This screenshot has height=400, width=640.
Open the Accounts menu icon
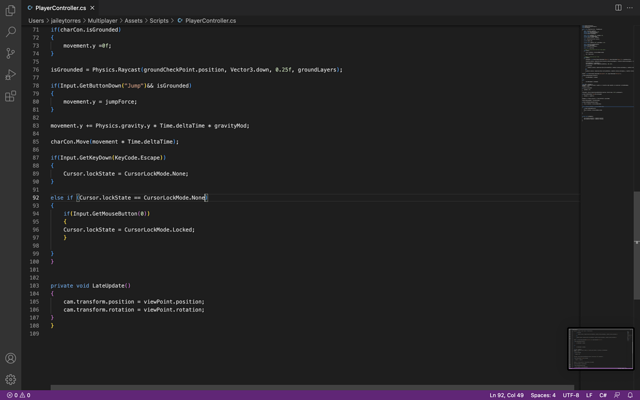[x=11, y=358]
